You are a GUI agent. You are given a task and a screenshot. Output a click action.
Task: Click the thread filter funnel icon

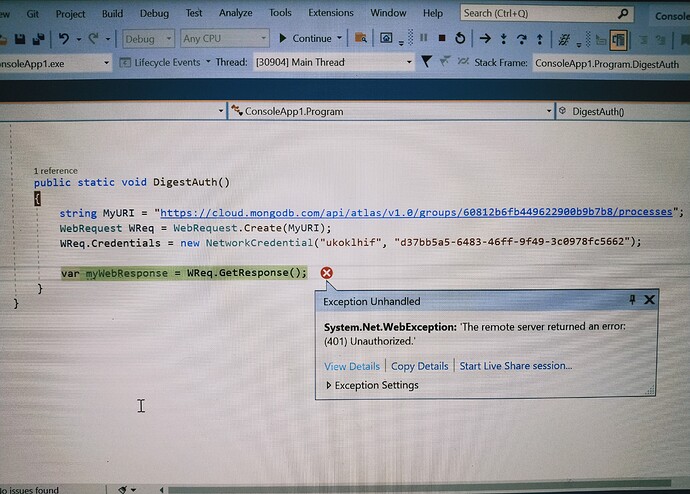(x=427, y=62)
